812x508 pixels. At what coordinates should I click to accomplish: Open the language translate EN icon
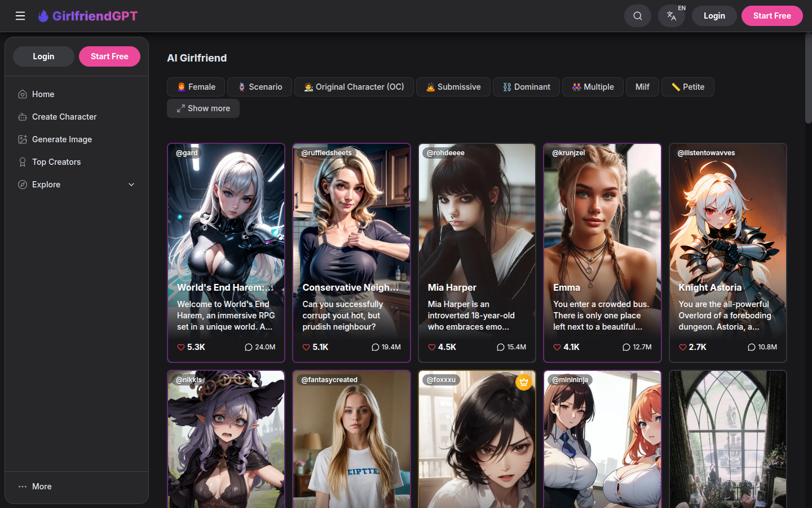(x=672, y=16)
